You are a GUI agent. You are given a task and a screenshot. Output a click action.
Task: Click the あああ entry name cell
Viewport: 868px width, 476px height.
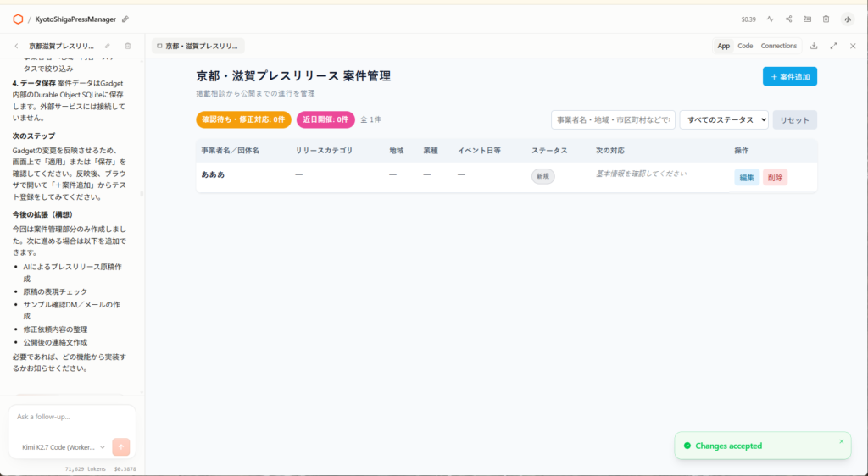pyautogui.click(x=213, y=174)
